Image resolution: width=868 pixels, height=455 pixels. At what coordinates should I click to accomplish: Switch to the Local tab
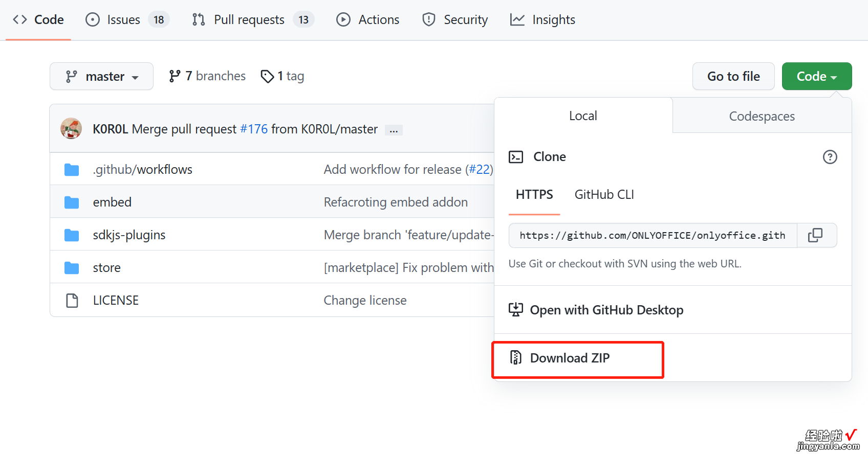coord(583,116)
